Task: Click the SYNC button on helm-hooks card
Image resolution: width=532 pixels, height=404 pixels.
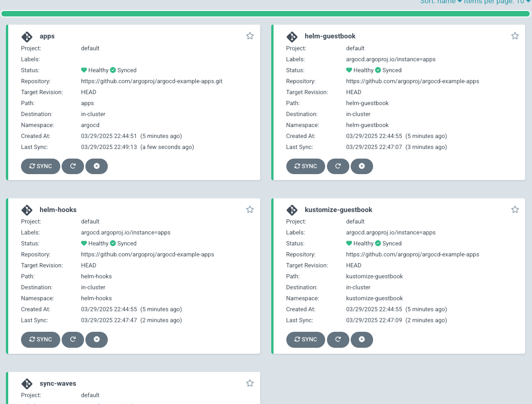Action: tap(40, 340)
